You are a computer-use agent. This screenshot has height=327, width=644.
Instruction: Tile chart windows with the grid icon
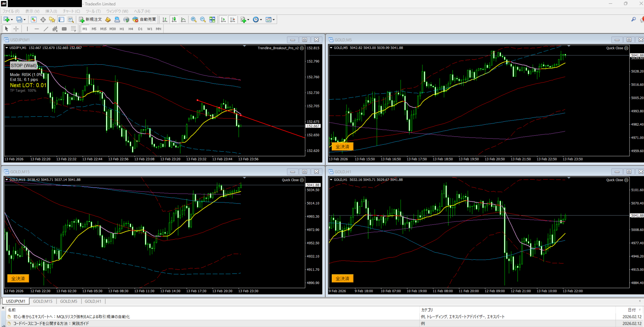coord(212,20)
